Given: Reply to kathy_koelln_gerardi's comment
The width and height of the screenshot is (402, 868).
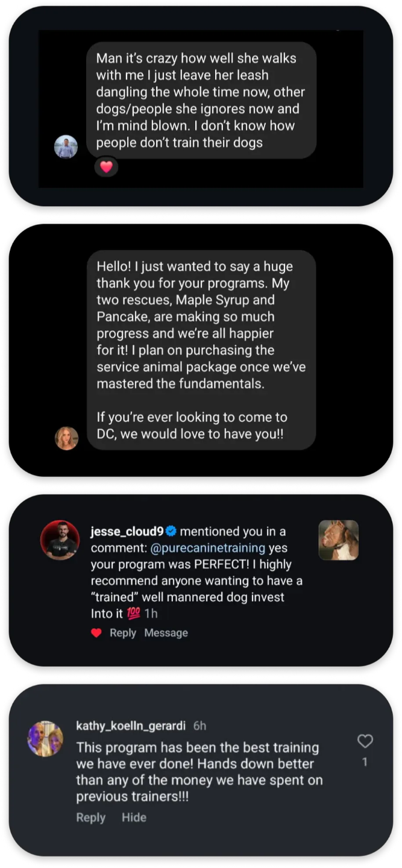Looking at the screenshot, I should [x=90, y=817].
